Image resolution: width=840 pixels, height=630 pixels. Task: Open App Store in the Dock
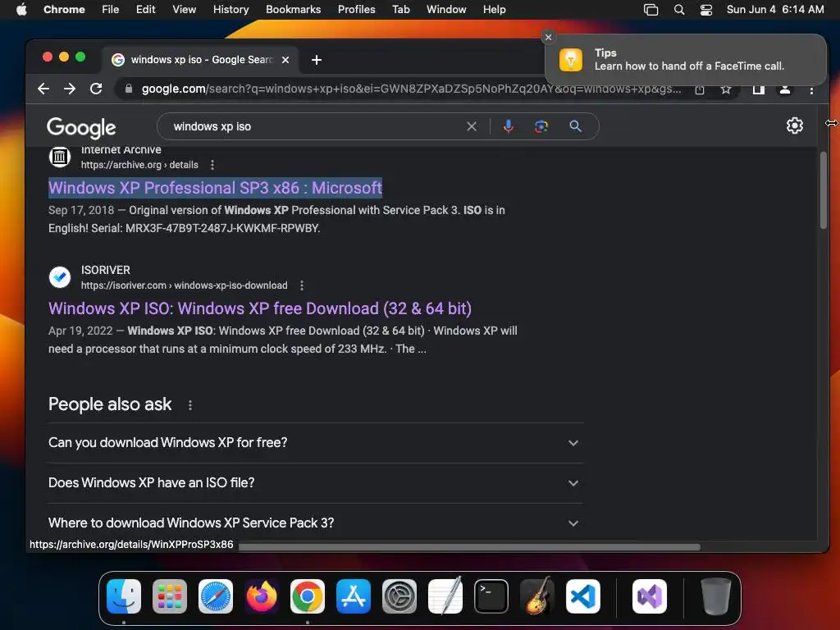click(354, 596)
